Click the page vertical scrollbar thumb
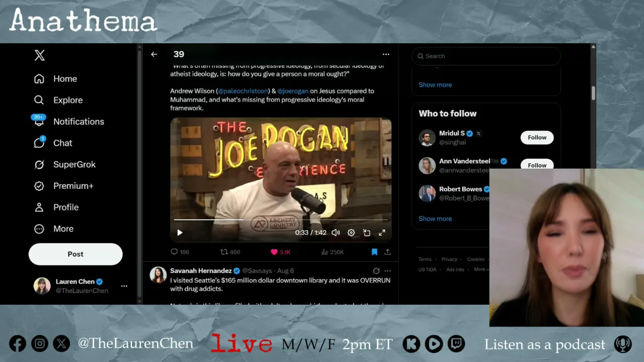 593,93
